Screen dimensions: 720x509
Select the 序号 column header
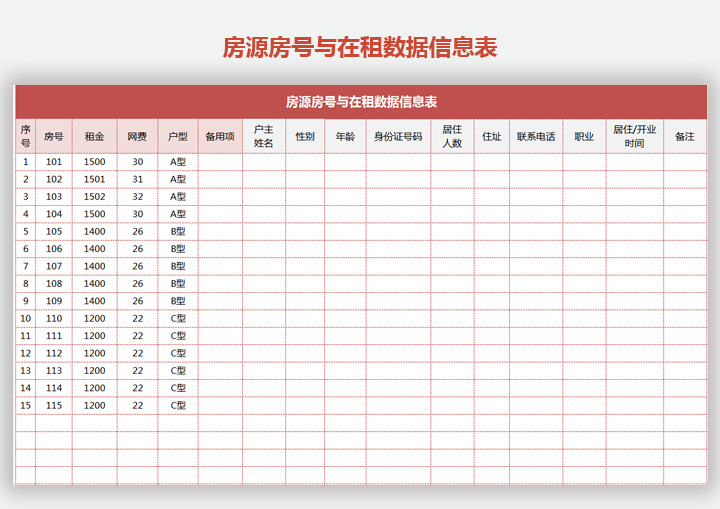click(x=26, y=136)
